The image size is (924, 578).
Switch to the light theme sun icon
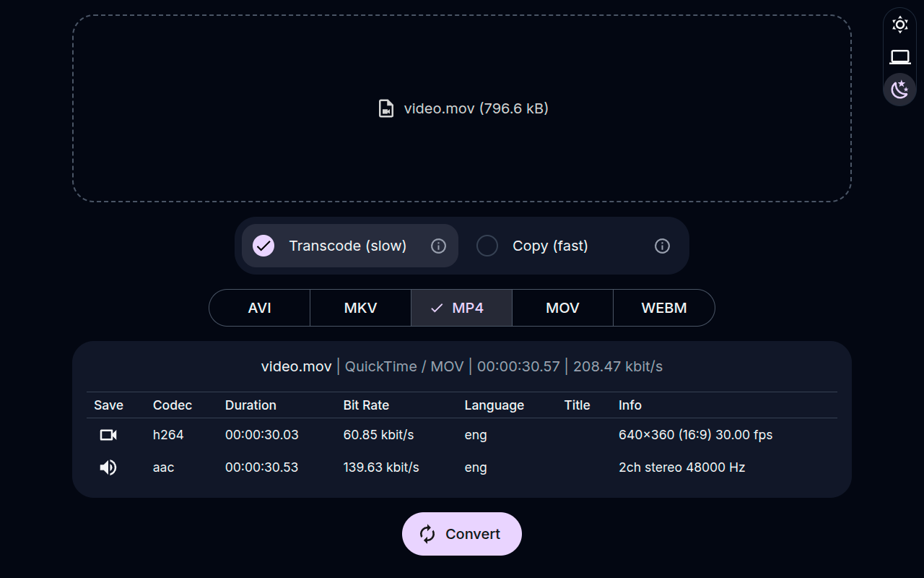point(899,25)
